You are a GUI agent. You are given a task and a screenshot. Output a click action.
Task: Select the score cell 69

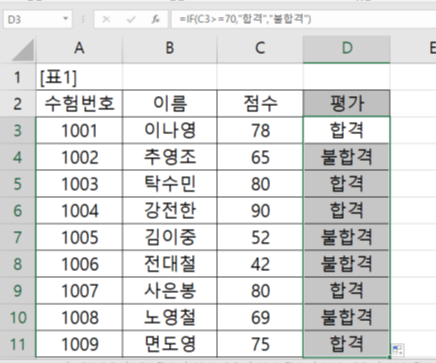click(260, 317)
